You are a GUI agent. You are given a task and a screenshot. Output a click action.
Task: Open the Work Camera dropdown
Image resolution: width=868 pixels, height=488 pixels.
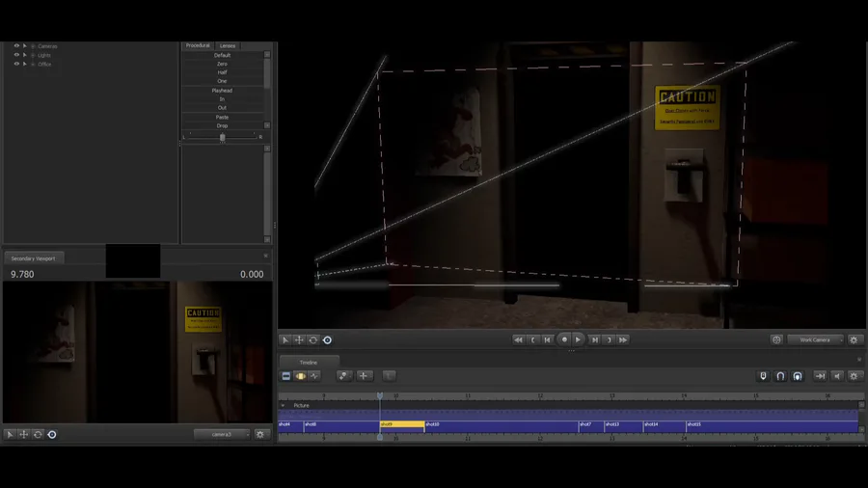815,339
